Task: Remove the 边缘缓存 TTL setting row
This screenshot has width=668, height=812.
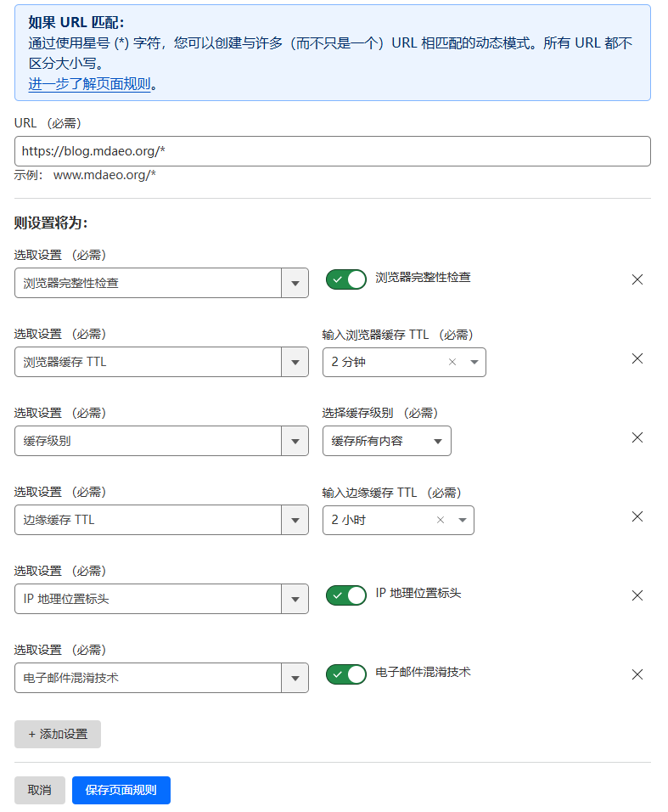Action: coord(637,516)
